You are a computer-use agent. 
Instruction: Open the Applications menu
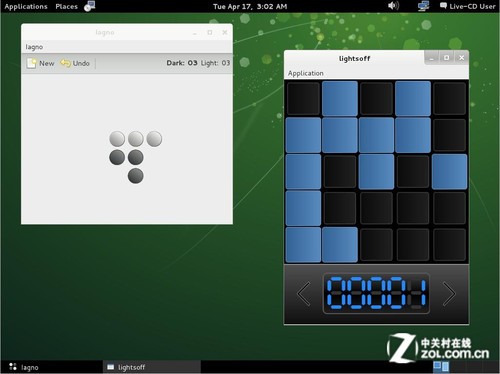click(26, 6)
